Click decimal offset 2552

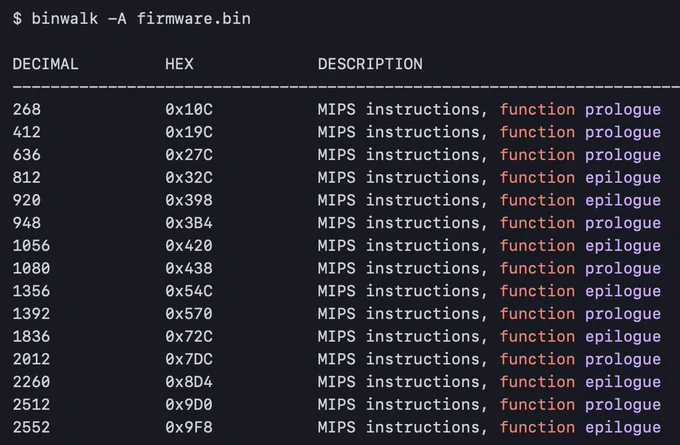(x=31, y=427)
